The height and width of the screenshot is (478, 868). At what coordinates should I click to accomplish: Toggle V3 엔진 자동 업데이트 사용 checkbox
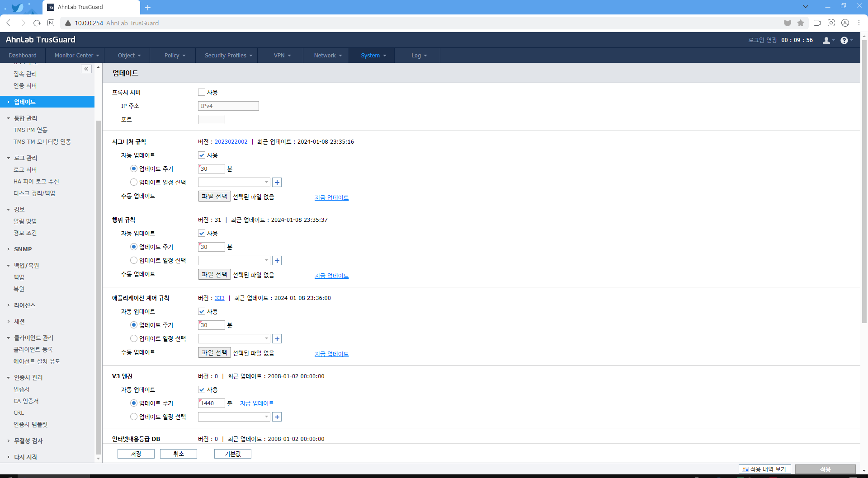point(202,389)
